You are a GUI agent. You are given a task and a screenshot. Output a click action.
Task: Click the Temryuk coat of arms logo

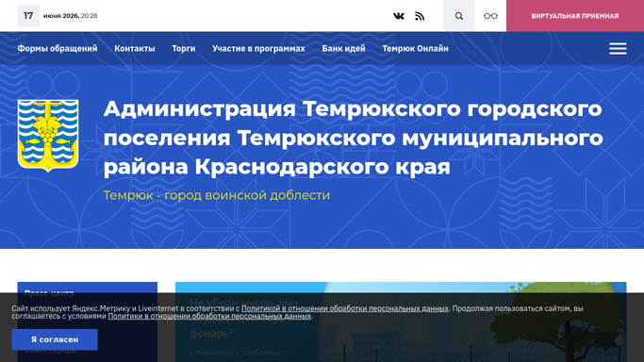tap(48, 136)
